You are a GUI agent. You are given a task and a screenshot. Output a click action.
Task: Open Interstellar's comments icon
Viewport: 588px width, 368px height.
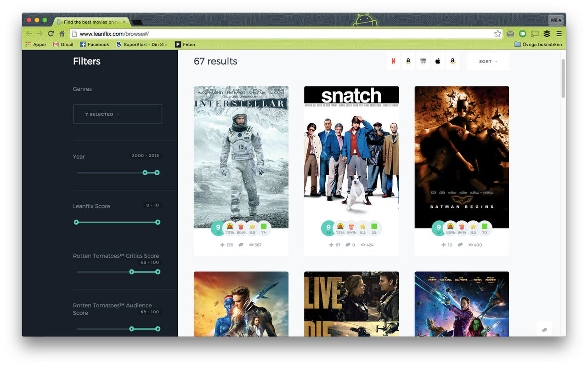pyautogui.click(x=241, y=245)
